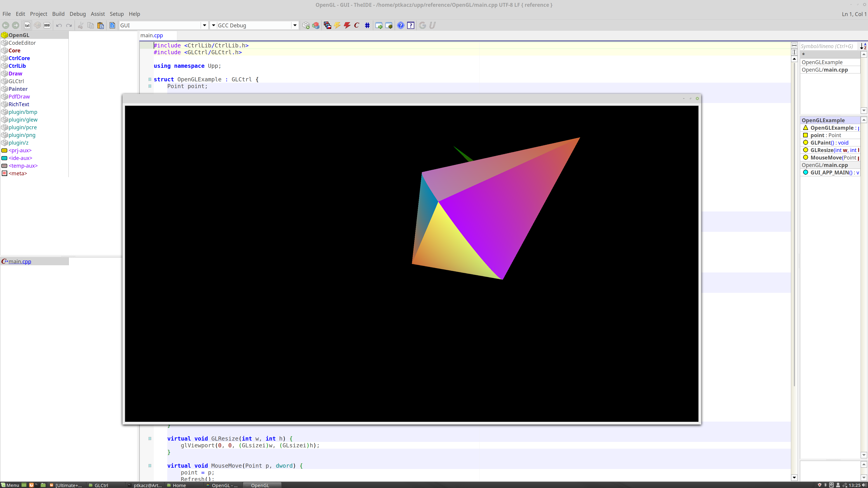Toggle fold marker beside MouseMove function
The height and width of the screenshot is (488, 868).
[150, 466]
